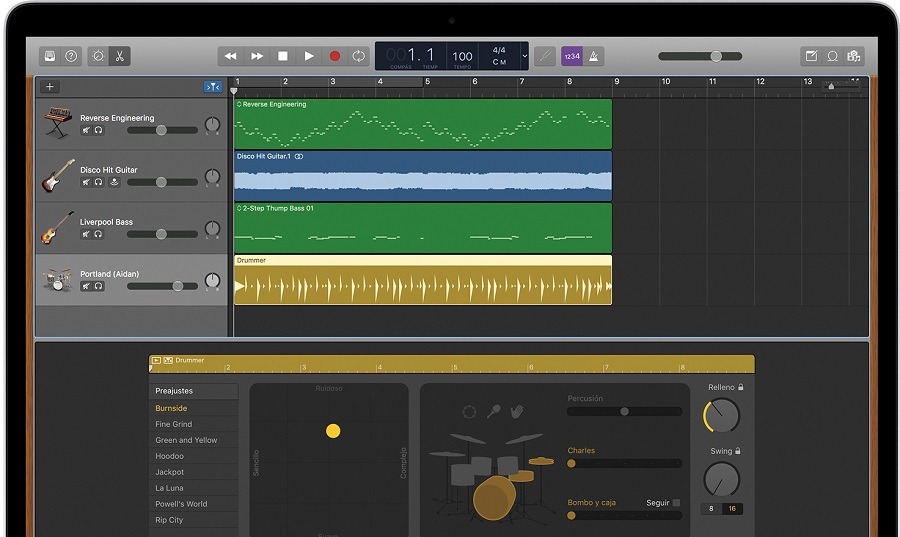Adjust Portland (Aidan) track volume slider
The image size is (900, 537).
[162, 286]
